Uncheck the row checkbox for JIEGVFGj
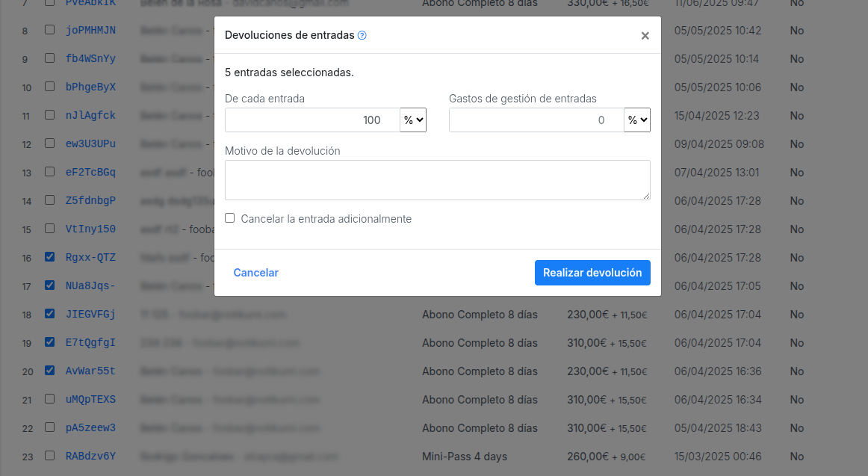The height and width of the screenshot is (476, 868). 49,314
